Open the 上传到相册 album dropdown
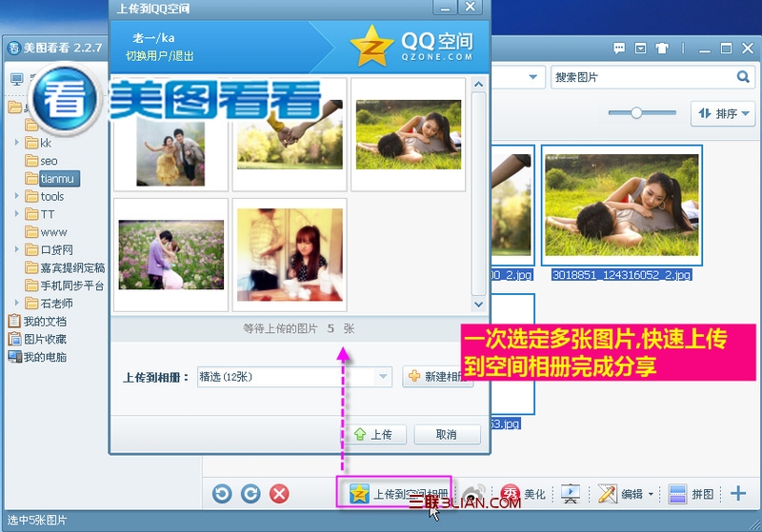Screen dimensions: 762x532 [x=294, y=377]
